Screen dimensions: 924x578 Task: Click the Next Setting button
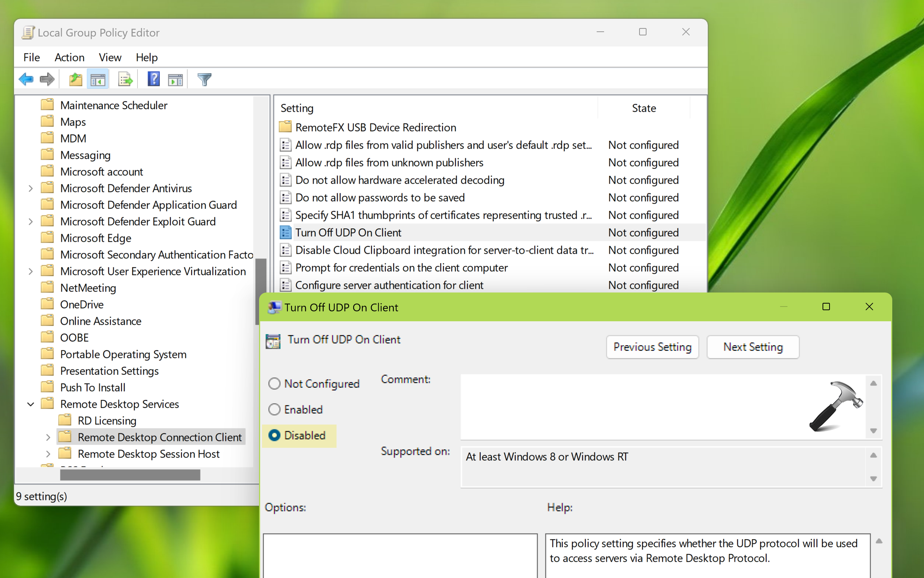[753, 347]
